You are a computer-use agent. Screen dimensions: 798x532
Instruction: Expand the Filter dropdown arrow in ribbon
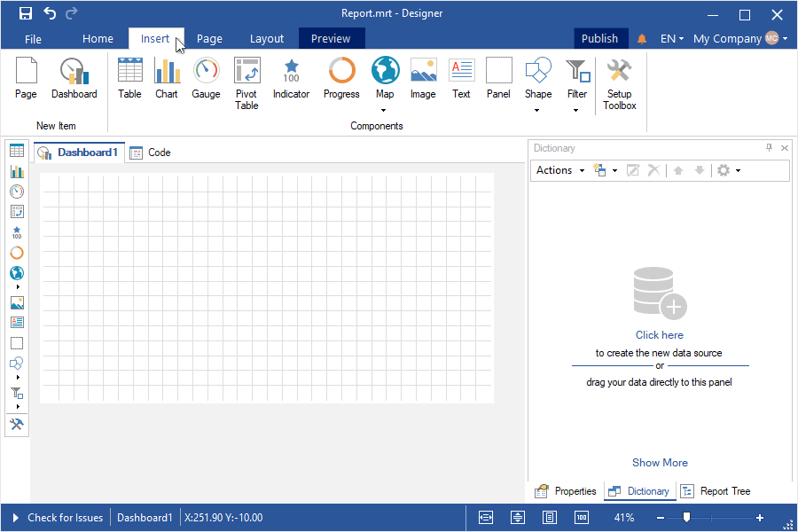click(576, 110)
